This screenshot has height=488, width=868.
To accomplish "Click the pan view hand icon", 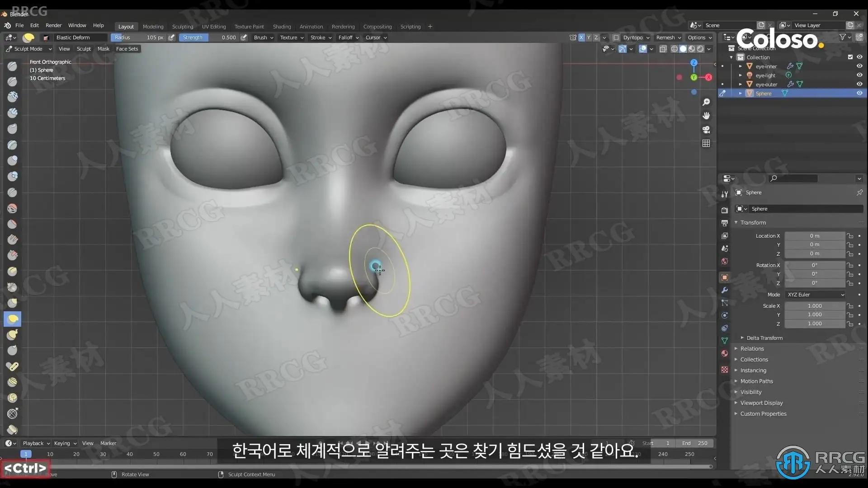I will (706, 116).
